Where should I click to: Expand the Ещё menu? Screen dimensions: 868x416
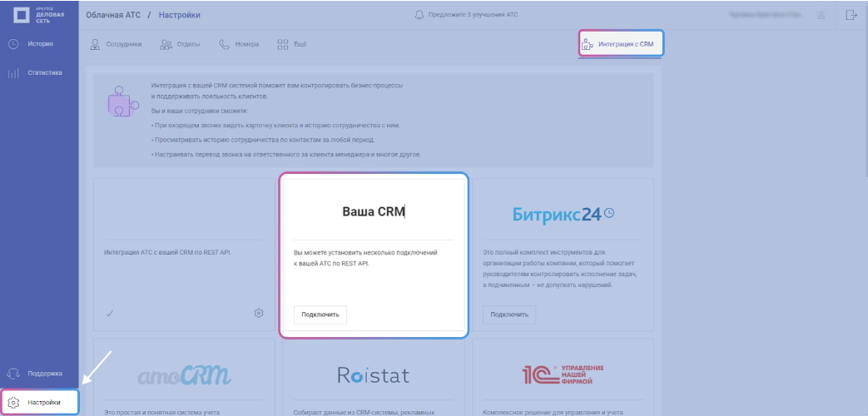point(291,44)
